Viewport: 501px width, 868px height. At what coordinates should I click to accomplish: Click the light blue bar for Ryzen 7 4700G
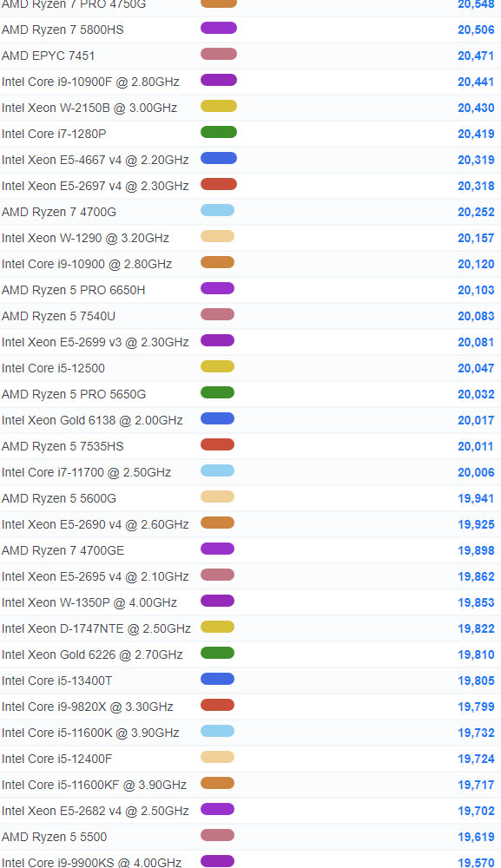pyautogui.click(x=218, y=210)
